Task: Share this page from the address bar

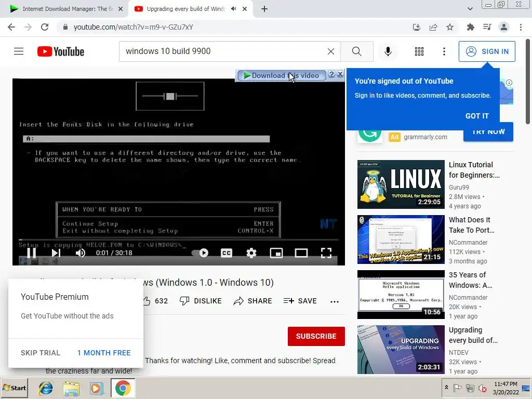Action: 433,27
